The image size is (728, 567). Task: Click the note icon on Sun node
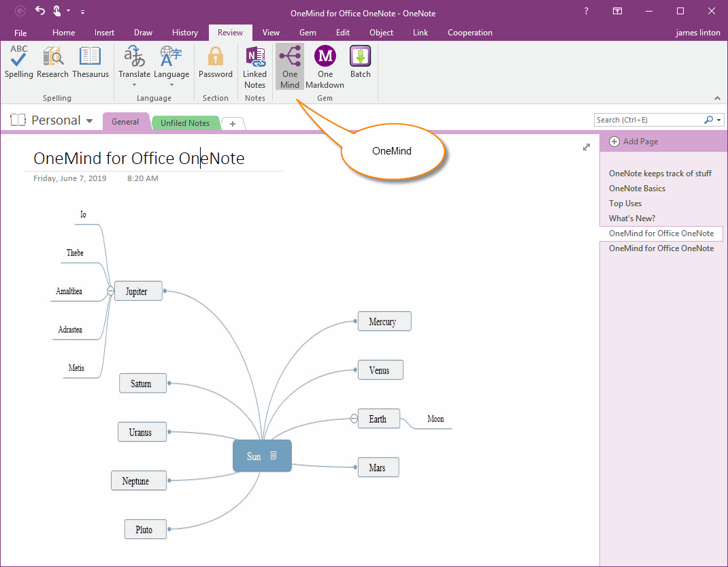274,455
